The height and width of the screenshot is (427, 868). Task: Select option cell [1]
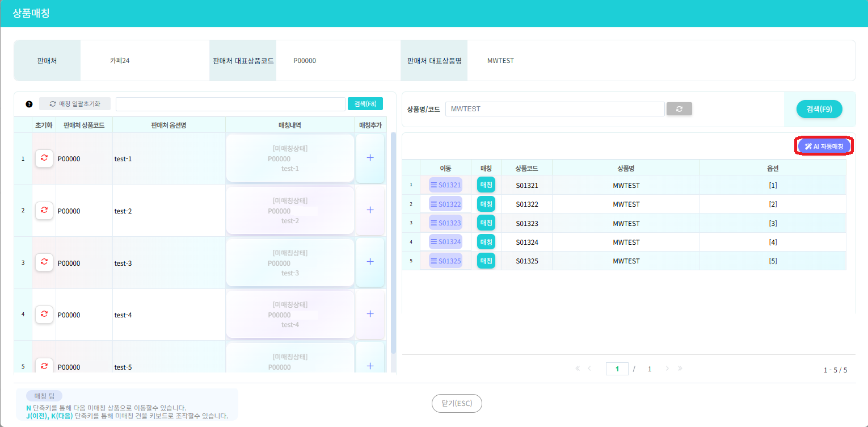point(773,185)
